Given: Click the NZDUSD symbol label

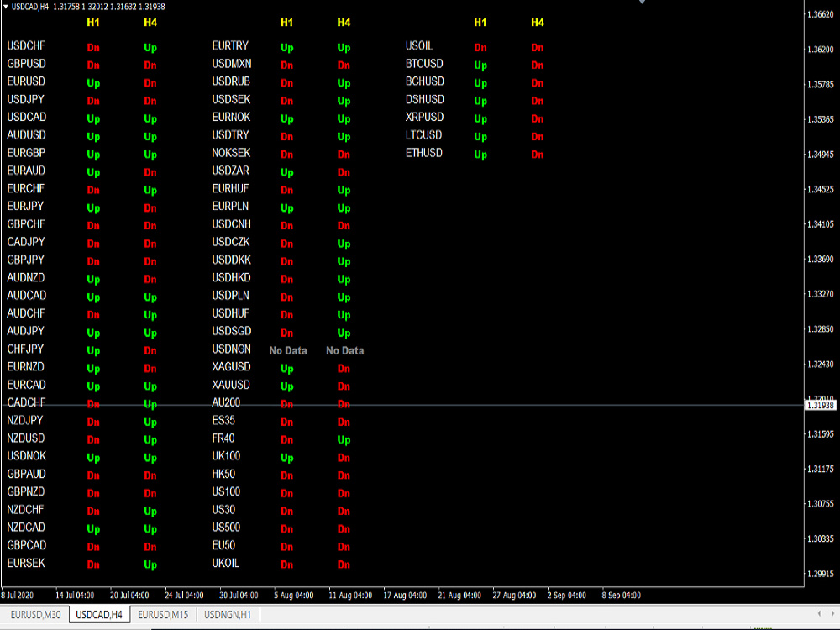Looking at the screenshot, I should coord(26,438).
